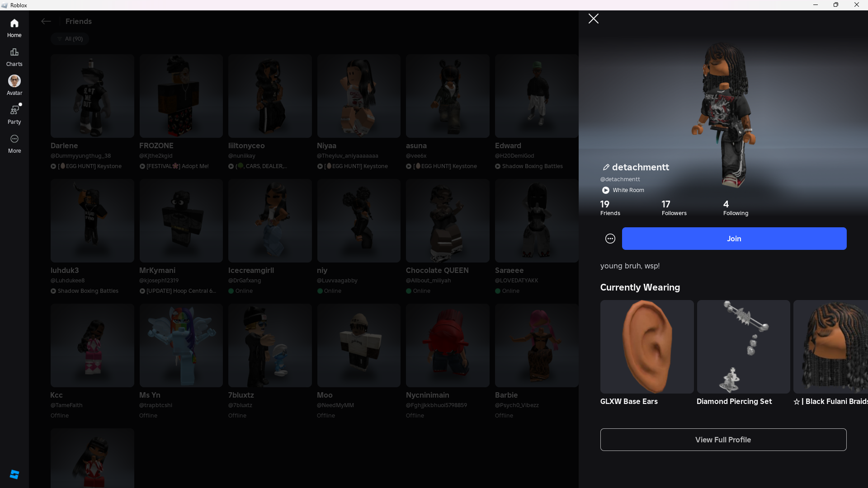868x488 pixels.
Task: Click the White Room play icon
Action: click(606, 190)
